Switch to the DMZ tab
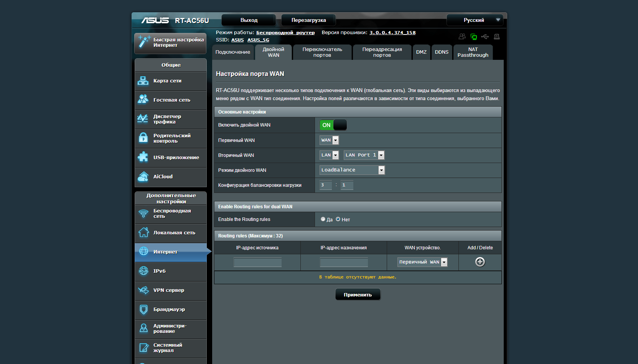 421,52
